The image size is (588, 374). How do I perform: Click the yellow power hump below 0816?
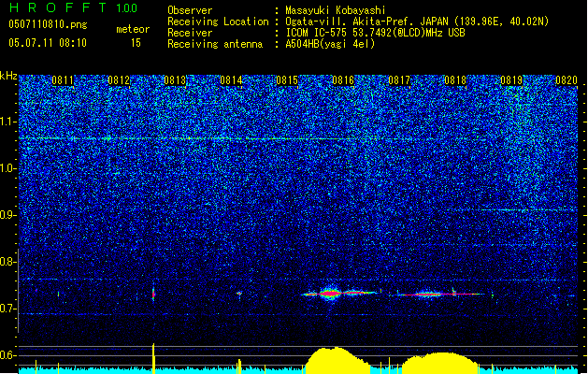[x=337, y=360]
